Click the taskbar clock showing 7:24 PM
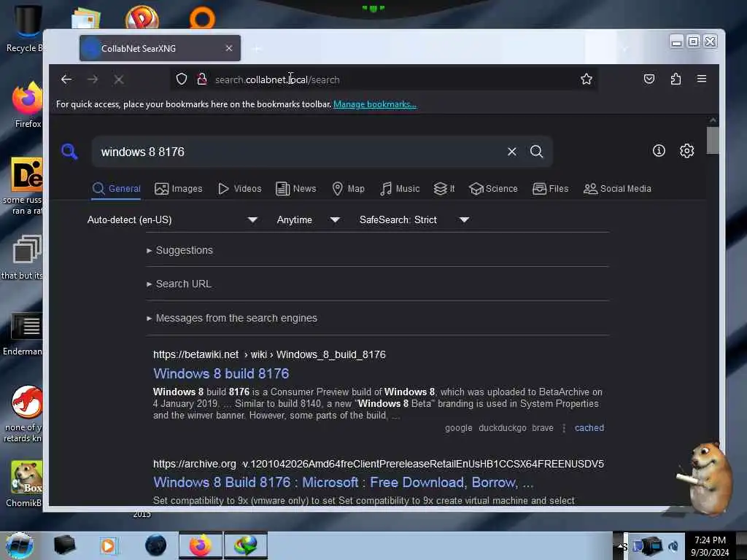Image resolution: width=747 pixels, height=560 pixels. (710, 546)
